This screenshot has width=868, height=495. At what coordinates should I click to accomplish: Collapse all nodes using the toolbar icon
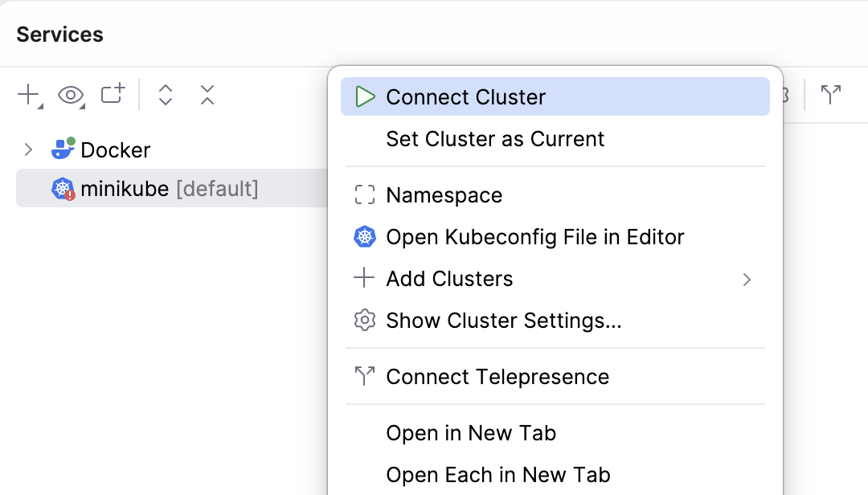click(x=207, y=95)
